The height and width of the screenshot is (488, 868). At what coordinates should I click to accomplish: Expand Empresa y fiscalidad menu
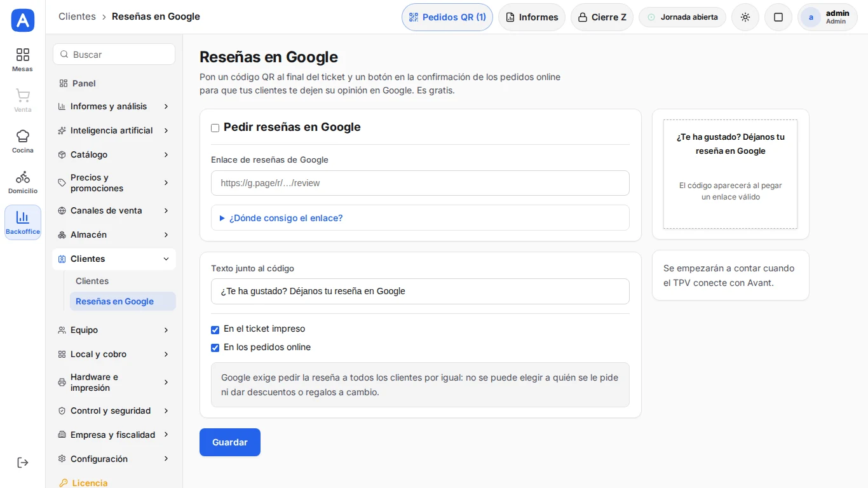[x=114, y=435]
